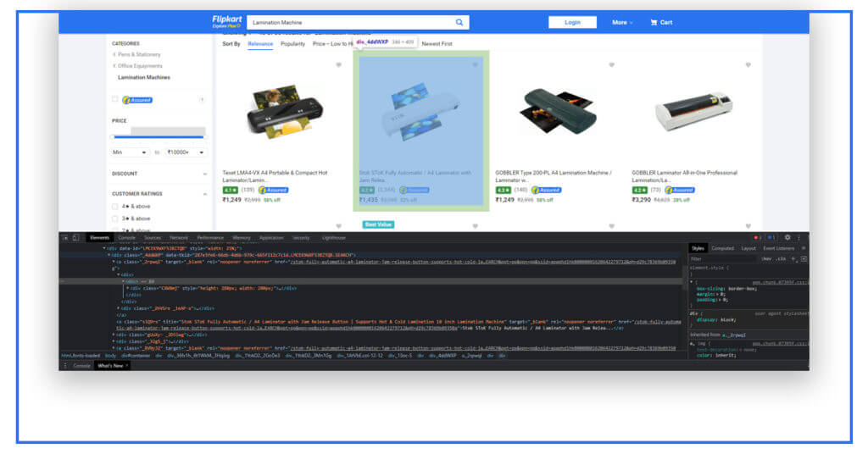Image resolution: width=868 pixels, height=454 pixels.
Task: Activate DevTools inspect element picker icon
Action: pos(65,238)
